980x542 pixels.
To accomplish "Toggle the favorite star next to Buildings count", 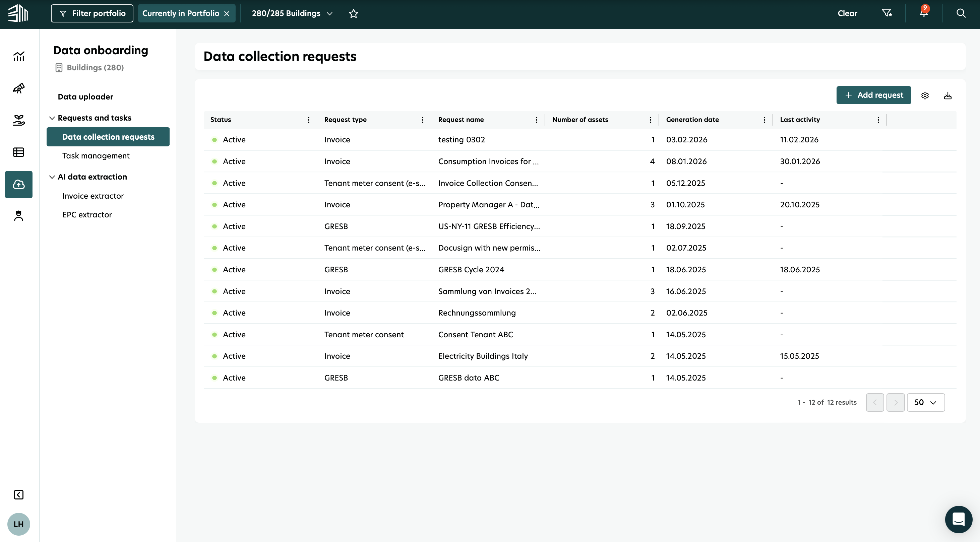I will click(x=354, y=13).
